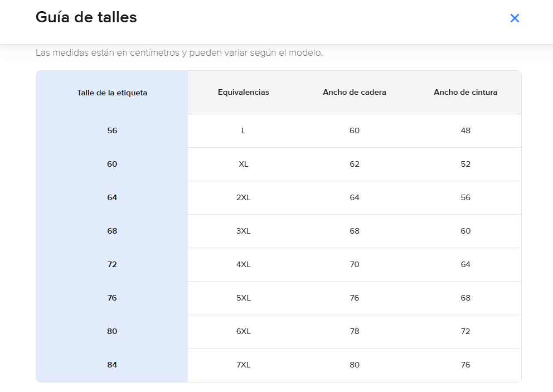Click the Talle de la etiqueta header
The width and height of the screenshot is (553, 392).
112,93
